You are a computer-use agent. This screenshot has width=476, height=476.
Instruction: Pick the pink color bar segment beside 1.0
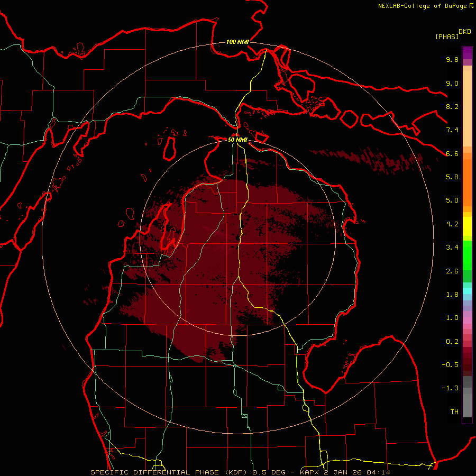[x=467, y=321]
